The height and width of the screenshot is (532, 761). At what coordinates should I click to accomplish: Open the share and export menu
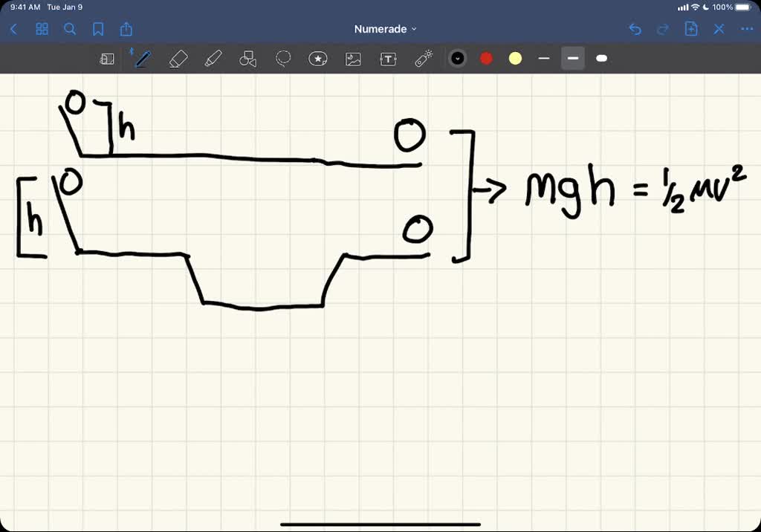tap(126, 29)
